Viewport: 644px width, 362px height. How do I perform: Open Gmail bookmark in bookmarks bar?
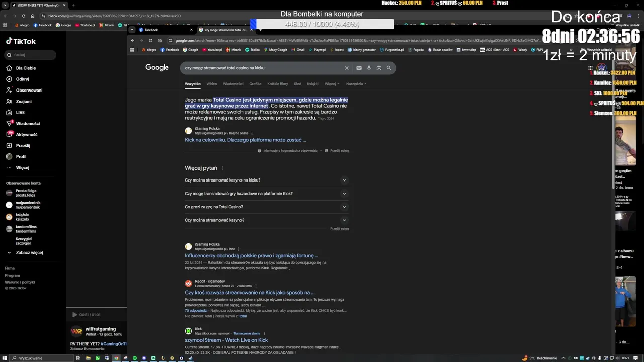298,50
